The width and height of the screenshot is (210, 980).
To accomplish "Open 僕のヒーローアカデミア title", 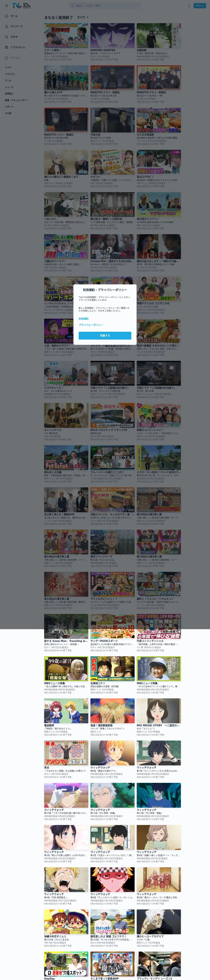I will tap(150, 936).
